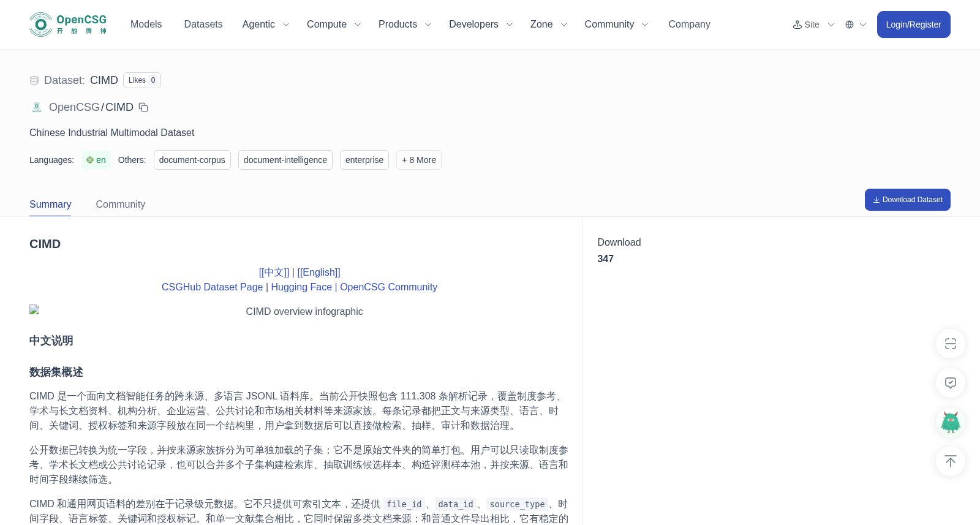This screenshot has height=525, width=980.
Task: Click the source_type code label
Action: click(517, 504)
